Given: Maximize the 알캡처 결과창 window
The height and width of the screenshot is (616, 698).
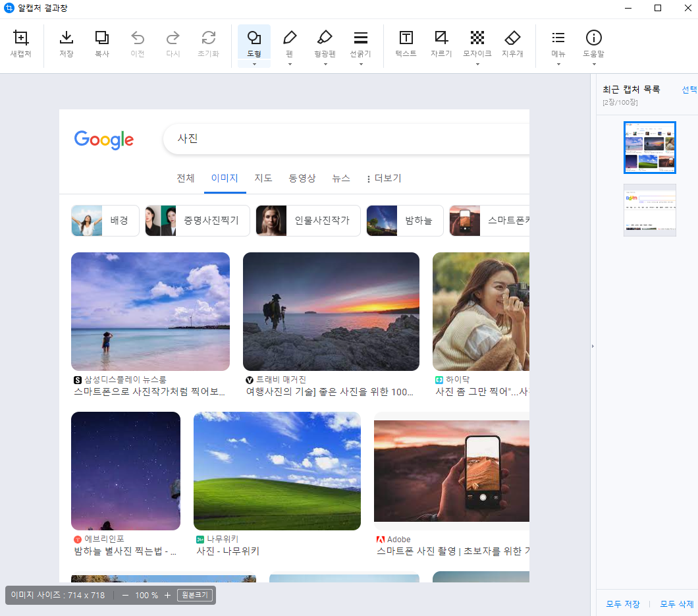Looking at the screenshot, I should pos(657,8).
